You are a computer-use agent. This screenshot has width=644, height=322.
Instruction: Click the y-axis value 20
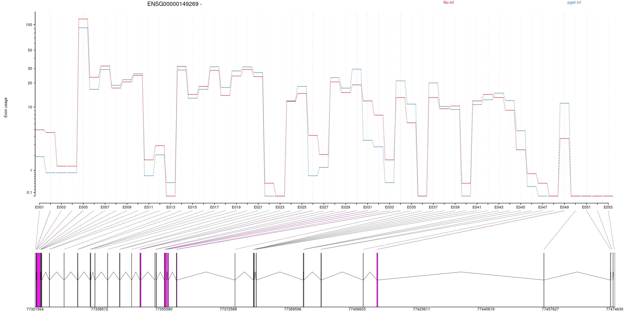pyautogui.click(x=30, y=83)
